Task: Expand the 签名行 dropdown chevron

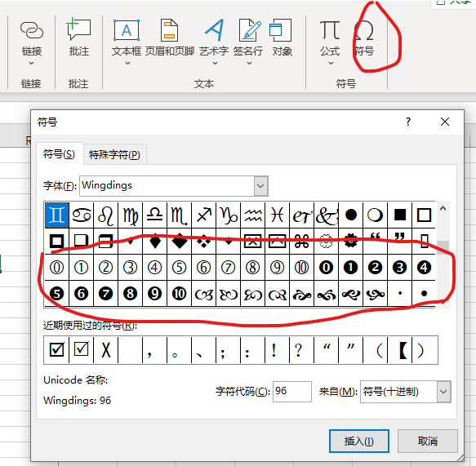Action: click(250, 64)
